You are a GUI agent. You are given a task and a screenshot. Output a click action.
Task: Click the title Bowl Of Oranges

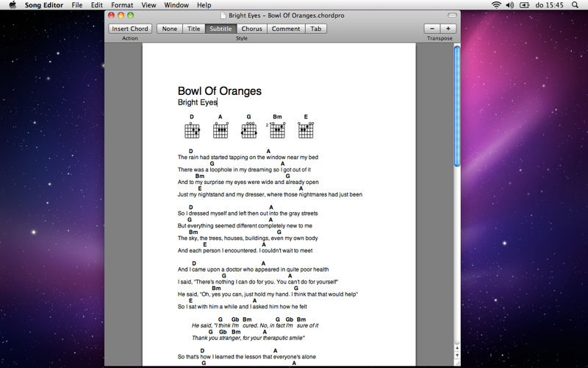(219, 91)
